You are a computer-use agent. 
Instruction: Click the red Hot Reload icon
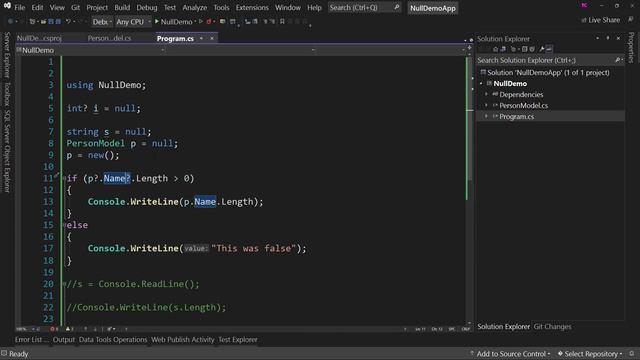click(209, 21)
